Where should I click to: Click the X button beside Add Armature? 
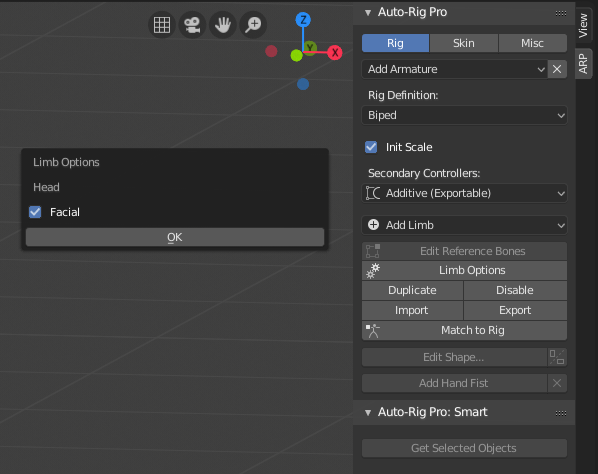[557, 69]
